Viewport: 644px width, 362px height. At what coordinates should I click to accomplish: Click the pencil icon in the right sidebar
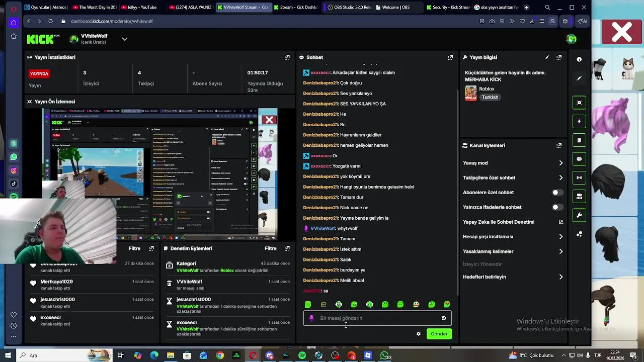tap(579, 78)
